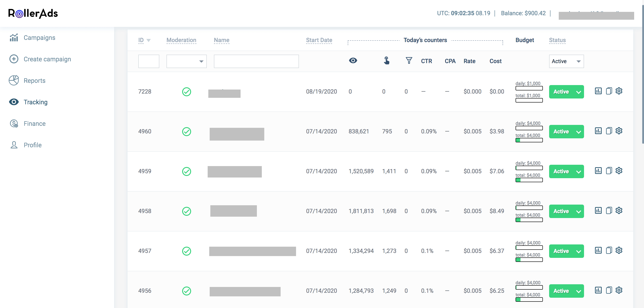The height and width of the screenshot is (308, 644).
Task: Click moderation checkmark for campaign 7228
Action: tap(186, 92)
